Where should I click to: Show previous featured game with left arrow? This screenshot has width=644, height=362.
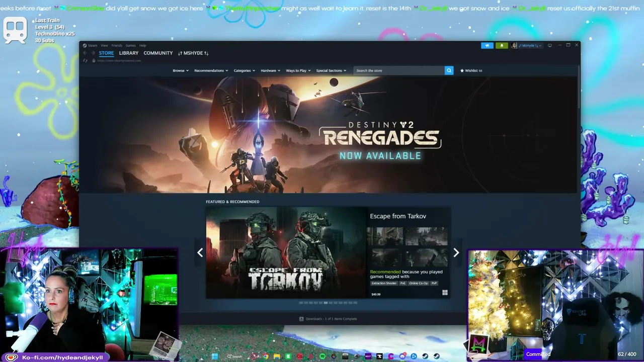tap(200, 252)
